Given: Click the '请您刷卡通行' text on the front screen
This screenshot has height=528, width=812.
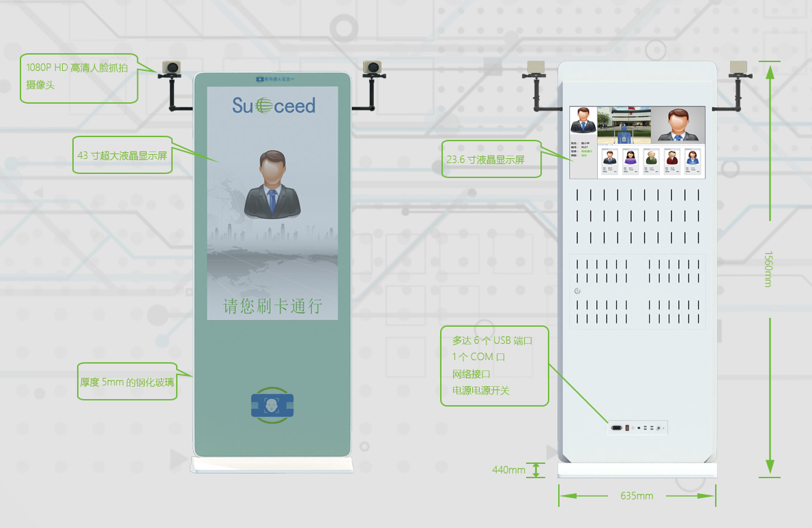Looking at the screenshot, I should [x=272, y=306].
